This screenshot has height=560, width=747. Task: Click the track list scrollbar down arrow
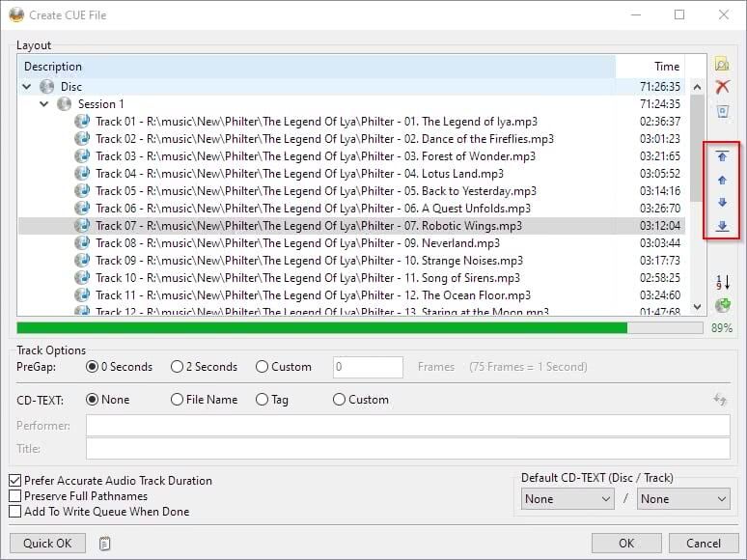pos(697,307)
